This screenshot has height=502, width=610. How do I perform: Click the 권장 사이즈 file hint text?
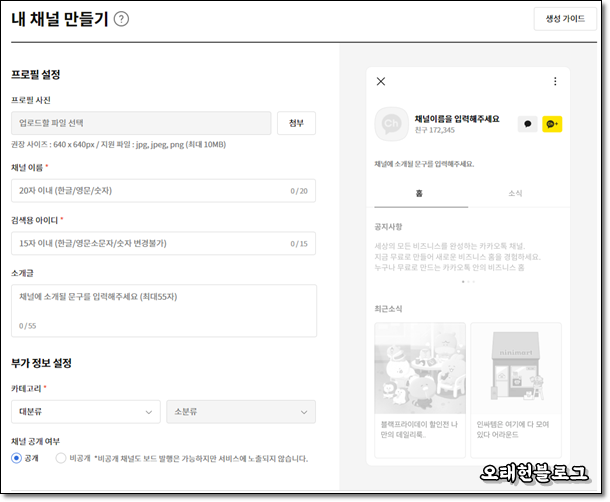[x=119, y=145]
